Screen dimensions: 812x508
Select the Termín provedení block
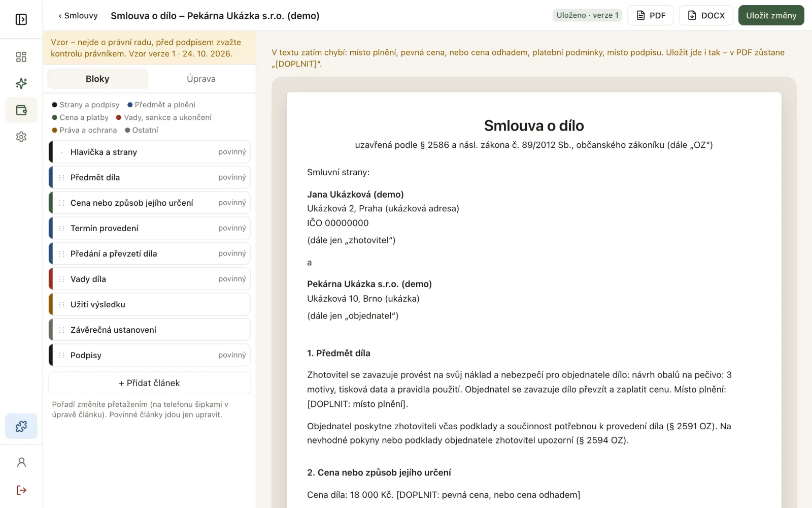(x=149, y=228)
